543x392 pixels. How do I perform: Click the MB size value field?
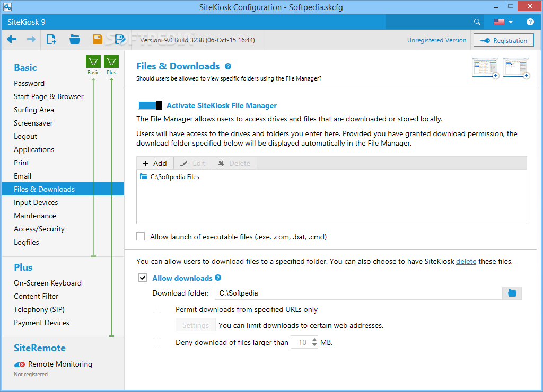(301, 342)
